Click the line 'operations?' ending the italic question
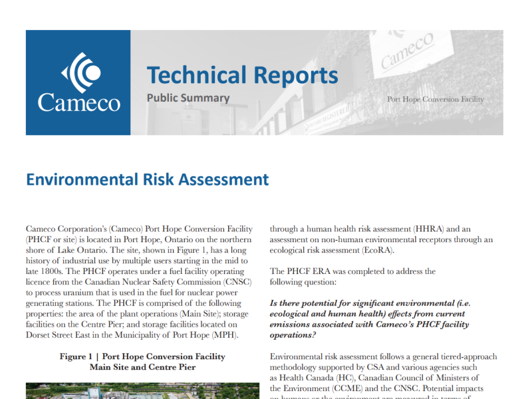532x399 pixels. pos(293,335)
